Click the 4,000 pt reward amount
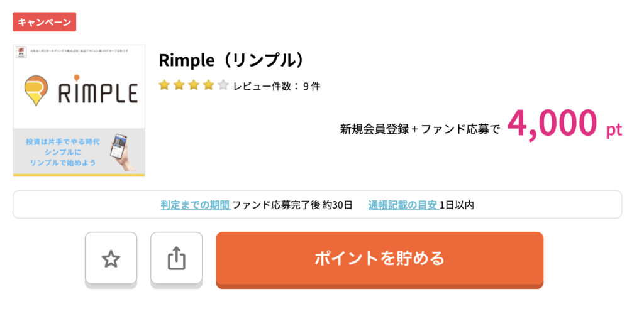The height and width of the screenshot is (309, 644). 565,124
